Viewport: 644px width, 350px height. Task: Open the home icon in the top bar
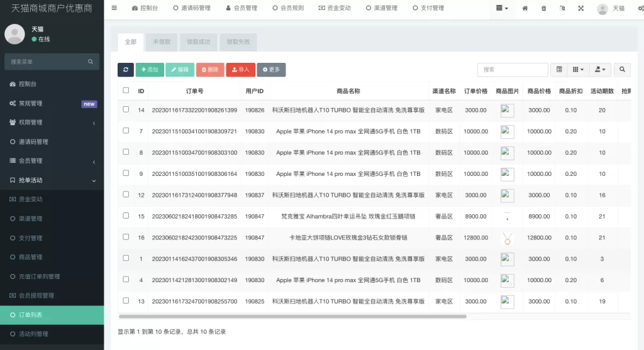click(525, 8)
